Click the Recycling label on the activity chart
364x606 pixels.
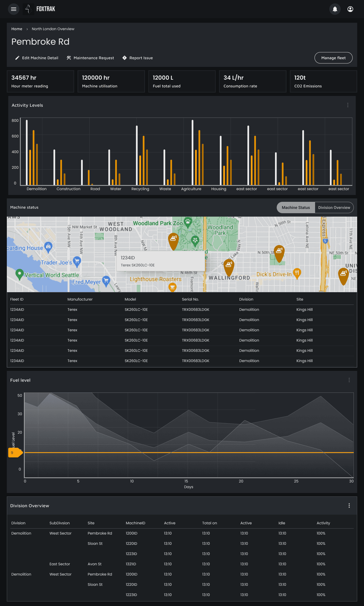point(140,189)
